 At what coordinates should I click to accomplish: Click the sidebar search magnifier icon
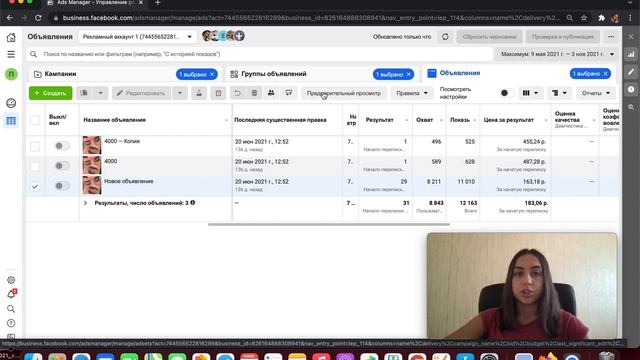click(11, 309)
